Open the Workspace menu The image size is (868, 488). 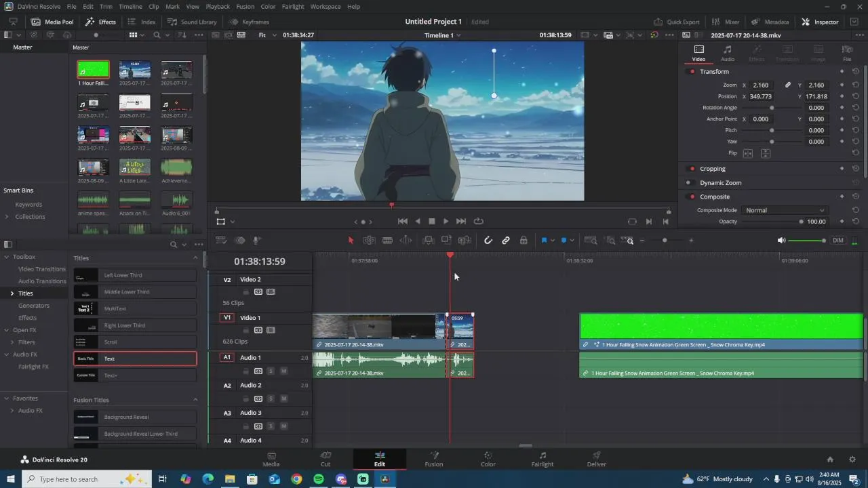pyautogui.click(x=325, y=7)
